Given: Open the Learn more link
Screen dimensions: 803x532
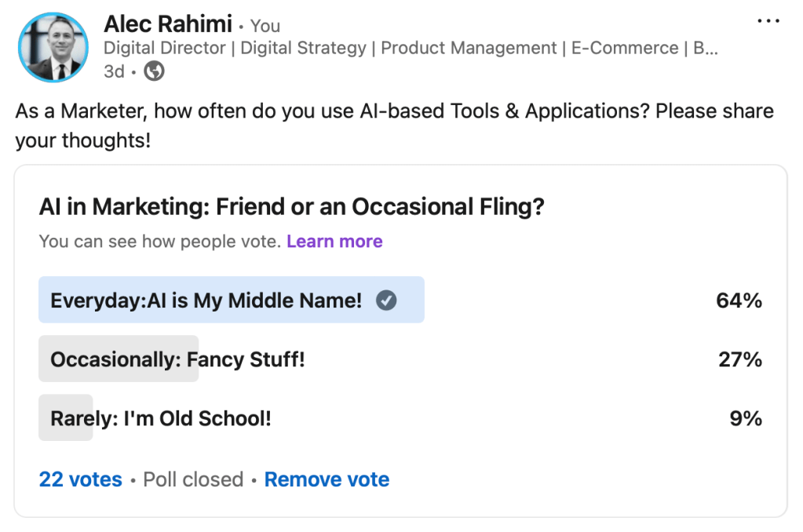Looking at the screenshot, I should (334, 242).
